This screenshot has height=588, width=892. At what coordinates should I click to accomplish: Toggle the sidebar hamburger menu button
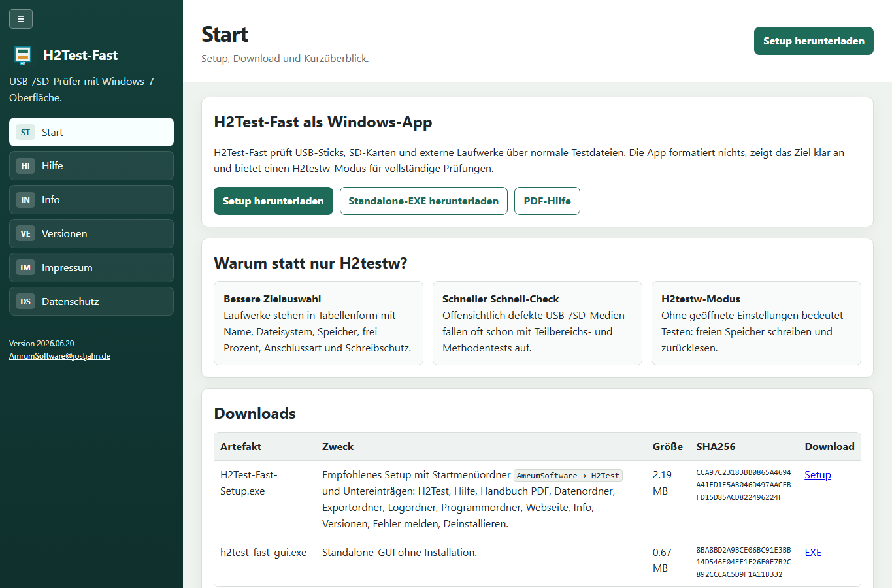21,19
